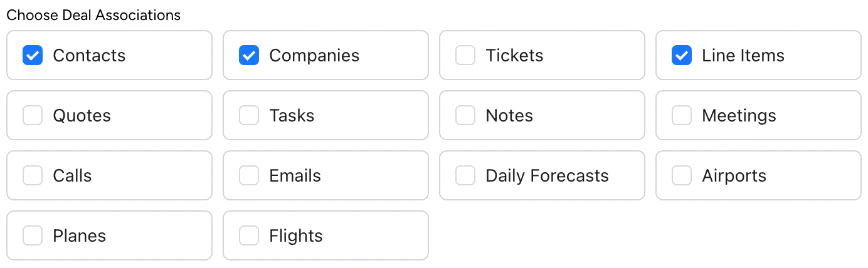Image resolution: width=868 pixels, height=268 pixels.
Task: Deselect the Line Items checkbox
Action: [x=682, y=55]
